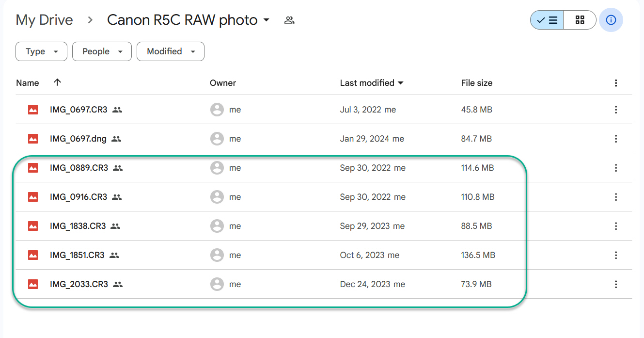Click the IMG_0697.dng image file icon
The height and width of the screenshot is (338, 644).
[x=33, y=139]
